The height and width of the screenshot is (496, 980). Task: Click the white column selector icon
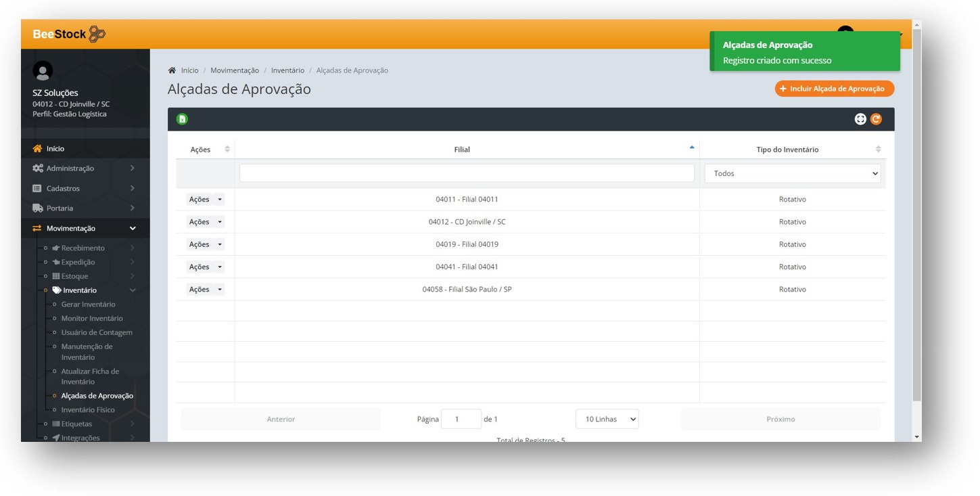[x=860, y=119]
